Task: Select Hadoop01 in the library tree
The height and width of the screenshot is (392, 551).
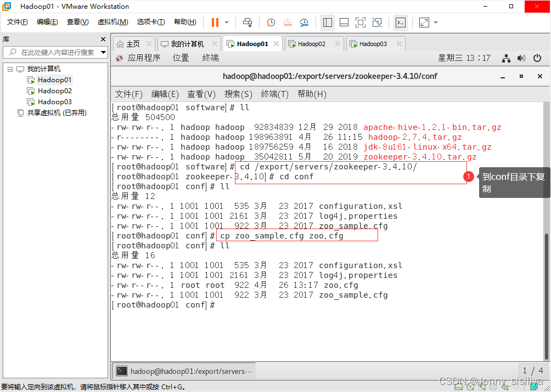Action: [54, 80]
